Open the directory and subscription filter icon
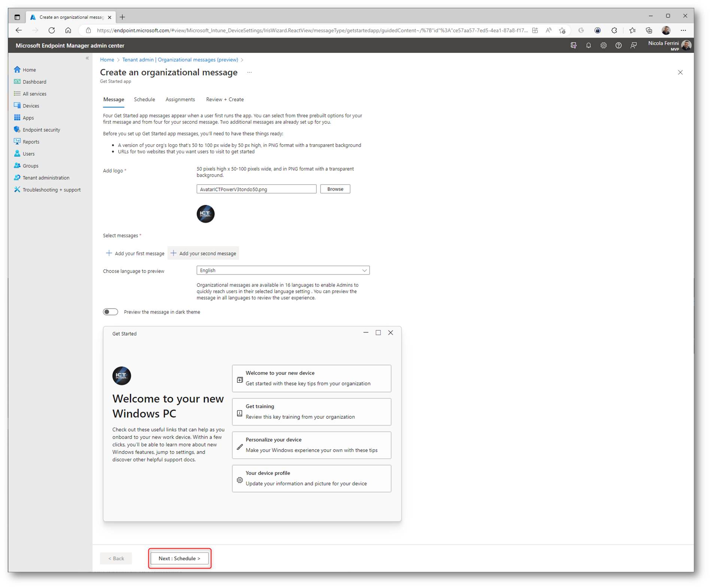Viewport: 710px width, 588px height. coord(573,45)
